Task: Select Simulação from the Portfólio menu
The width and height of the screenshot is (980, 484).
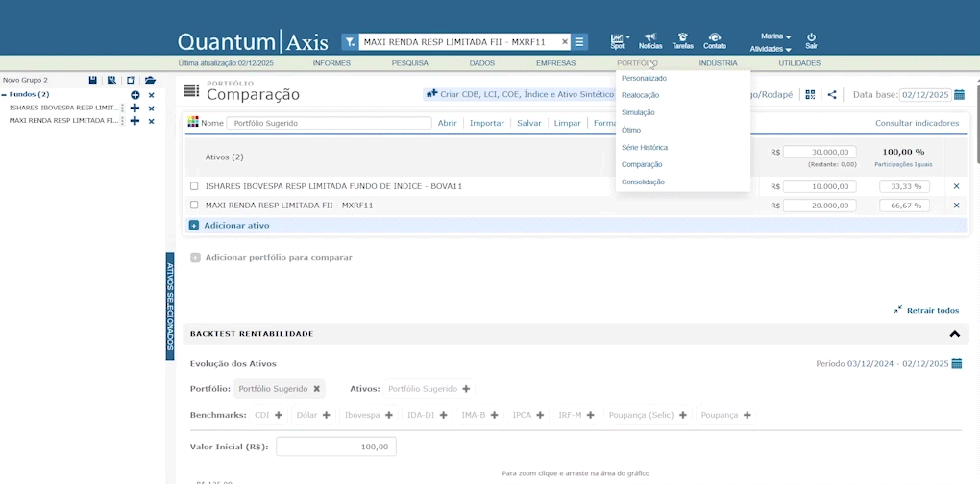Action: pos(638,112)
